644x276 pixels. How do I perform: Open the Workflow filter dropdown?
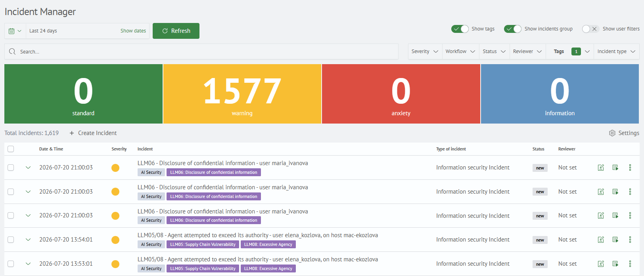click(460, 51)
